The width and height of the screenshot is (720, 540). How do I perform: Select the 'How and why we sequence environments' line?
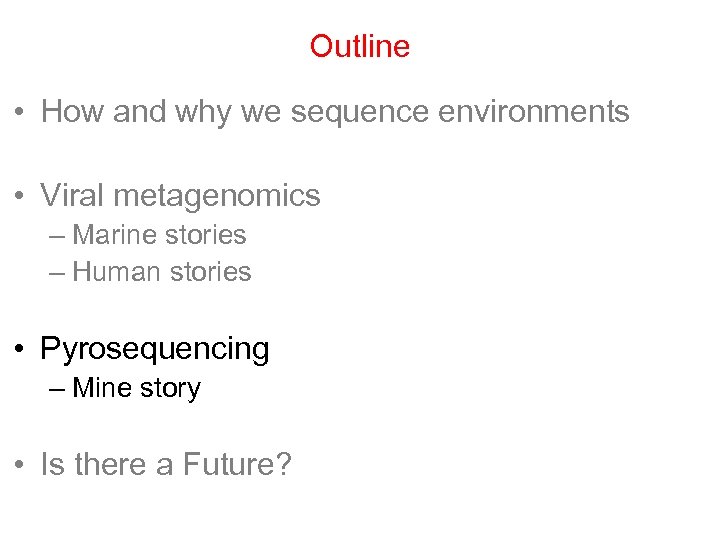(x=335, y=112)
